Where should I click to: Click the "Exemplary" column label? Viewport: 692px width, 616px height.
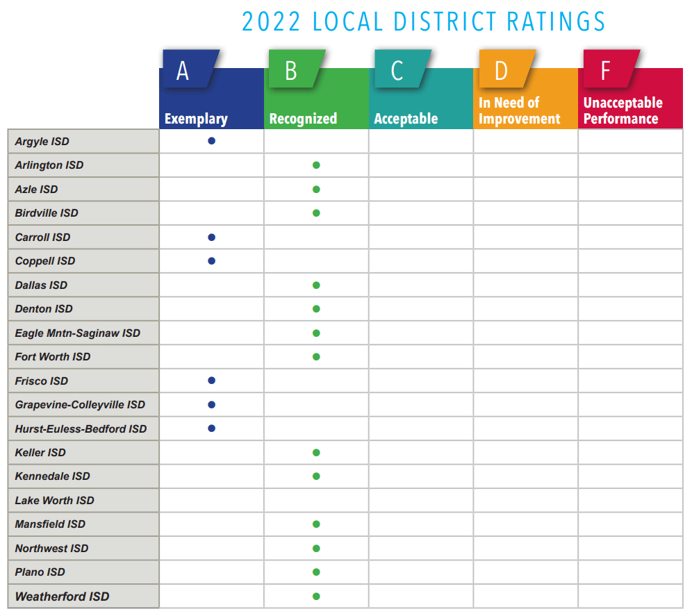coord(196,119)
